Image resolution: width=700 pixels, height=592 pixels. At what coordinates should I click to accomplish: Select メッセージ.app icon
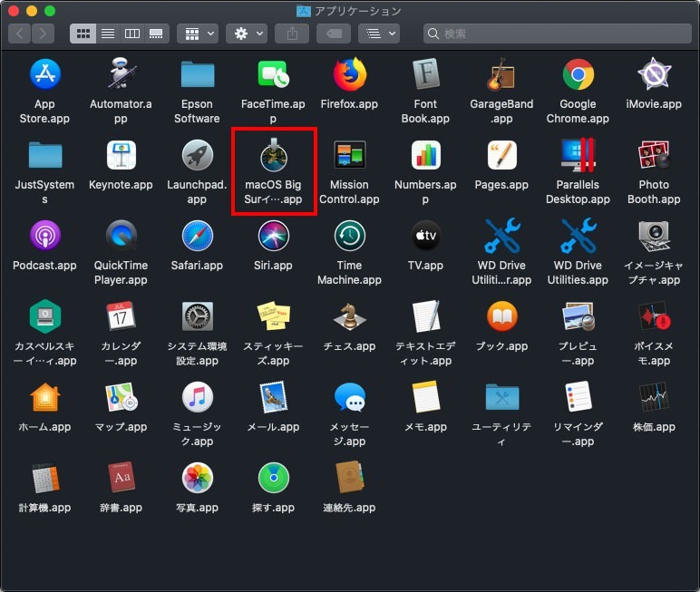(x=350, y=397)
